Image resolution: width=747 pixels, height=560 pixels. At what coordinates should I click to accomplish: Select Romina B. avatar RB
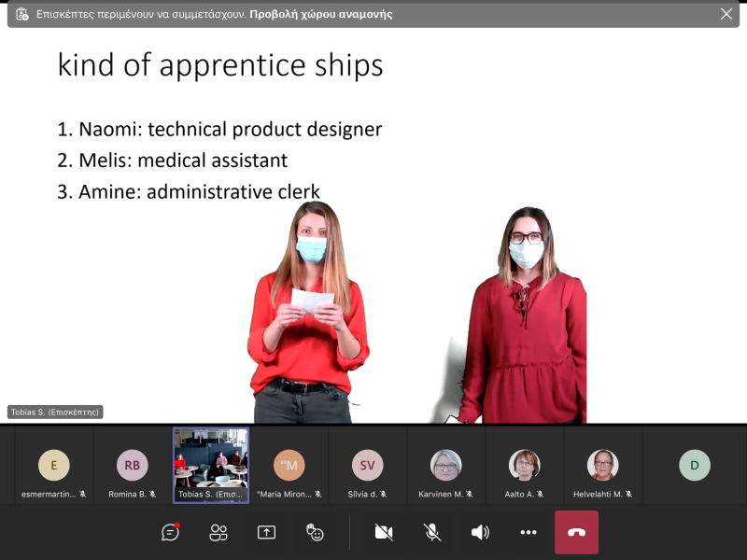coord(133,465)
